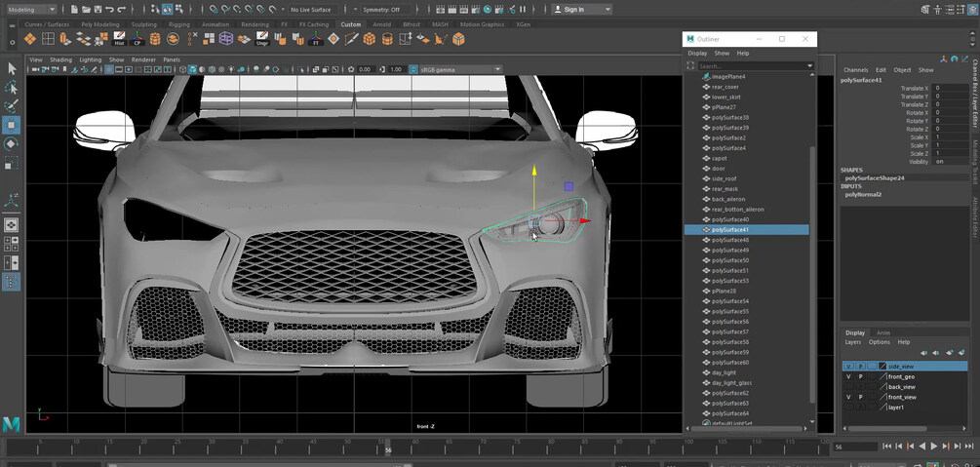Screen dimensions: 980x467
Task: Select the Move tool in the left toolbox
Action: (x=12, y=125)
